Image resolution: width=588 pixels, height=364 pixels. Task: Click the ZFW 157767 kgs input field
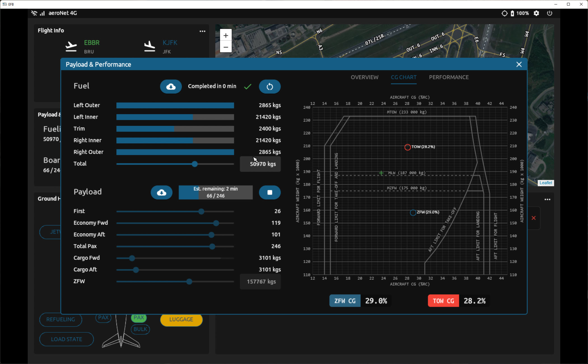260,282
